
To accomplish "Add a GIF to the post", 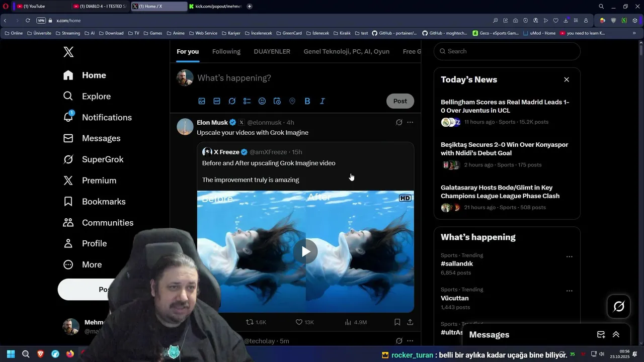I will 217,101.
